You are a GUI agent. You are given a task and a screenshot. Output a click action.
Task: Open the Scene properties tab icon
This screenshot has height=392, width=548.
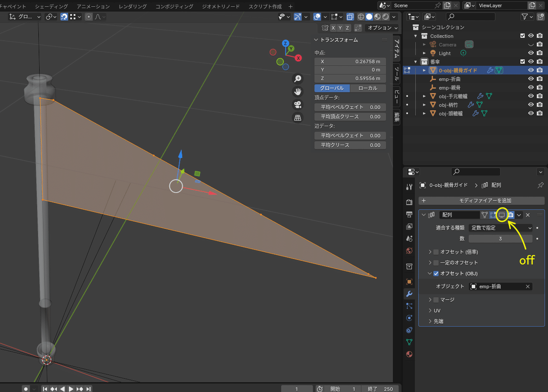click(x=409, y=238)
